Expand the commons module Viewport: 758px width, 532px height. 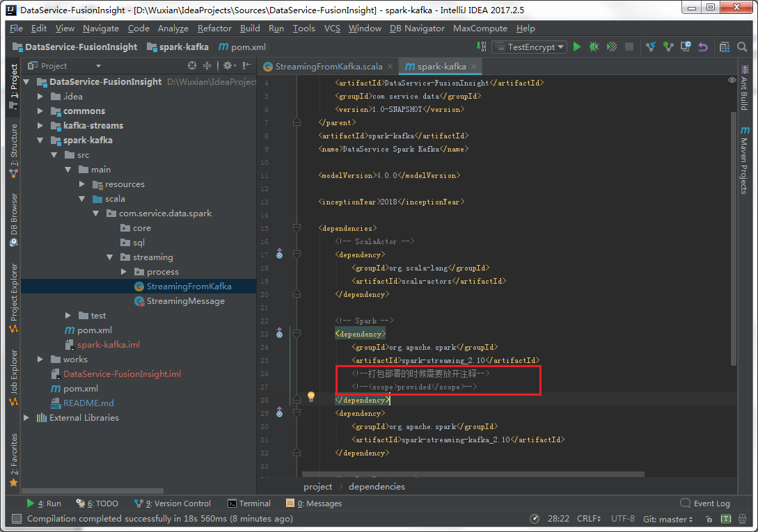(40, 111)
